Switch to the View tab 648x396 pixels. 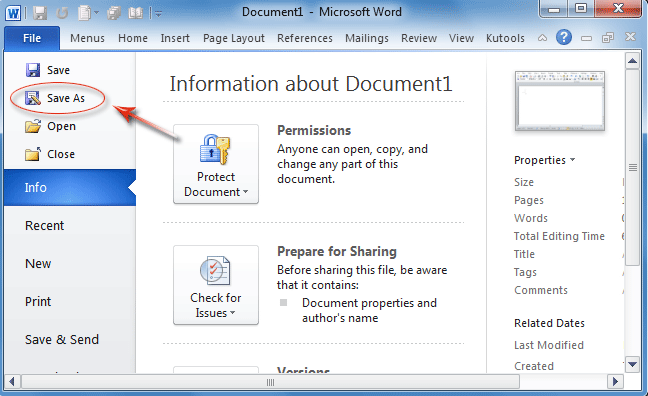(x=461, y=38)
